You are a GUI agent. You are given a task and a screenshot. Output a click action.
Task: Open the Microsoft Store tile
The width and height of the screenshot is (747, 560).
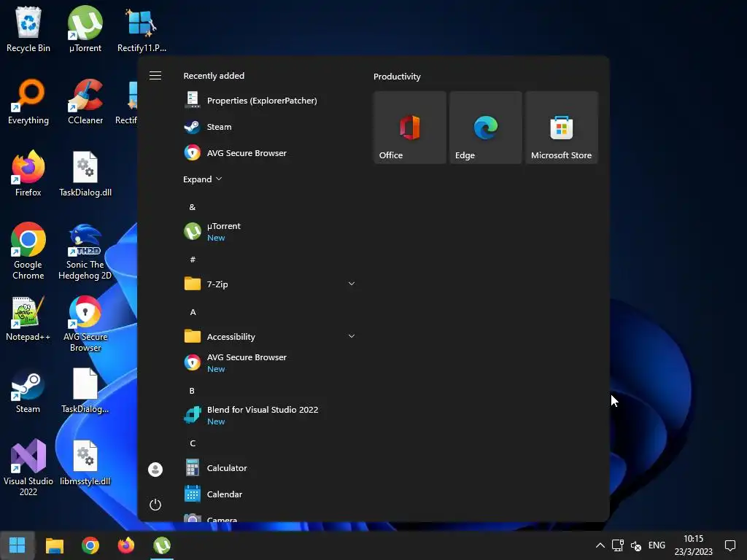pos(562,128)
